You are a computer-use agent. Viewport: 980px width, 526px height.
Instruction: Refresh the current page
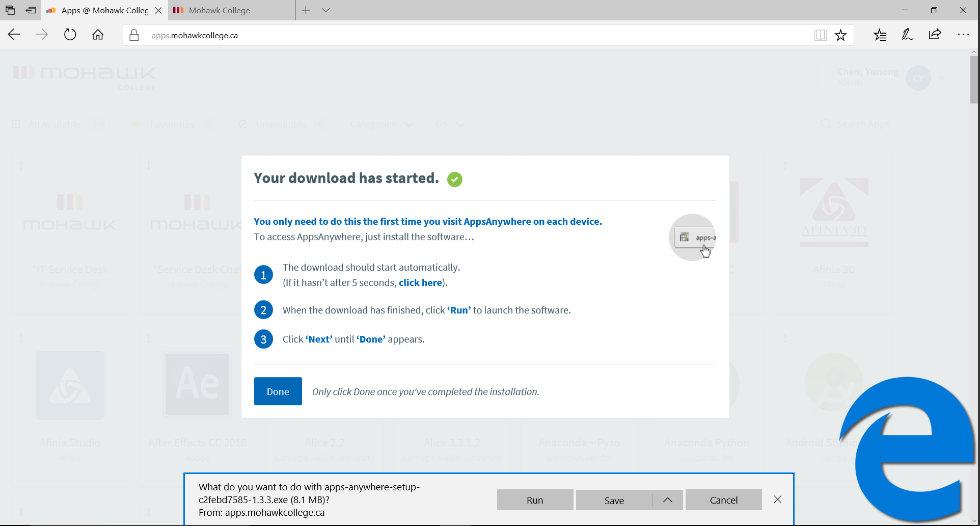(x=70, y=35)
